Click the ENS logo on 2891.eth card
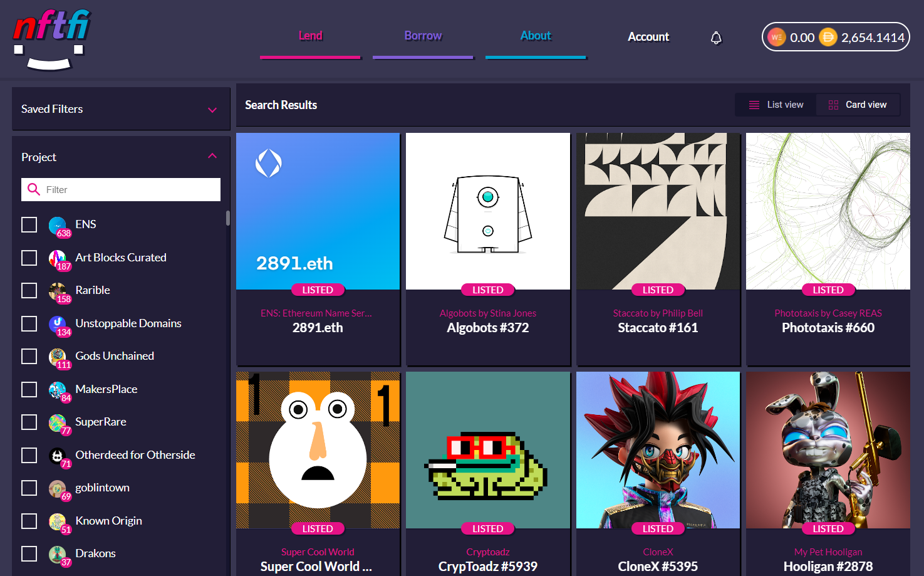Image resolution: width=924 pixels, height=576 pixels. (268, 164)
